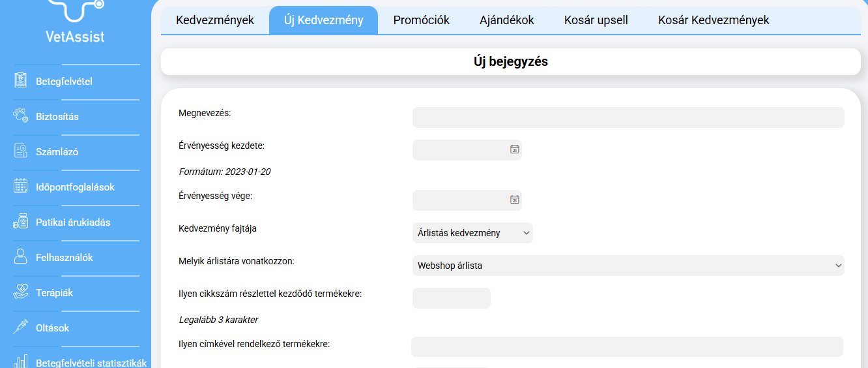
Task: Open calendar picker for Érvényesség vége
Action: click(514, 200)
